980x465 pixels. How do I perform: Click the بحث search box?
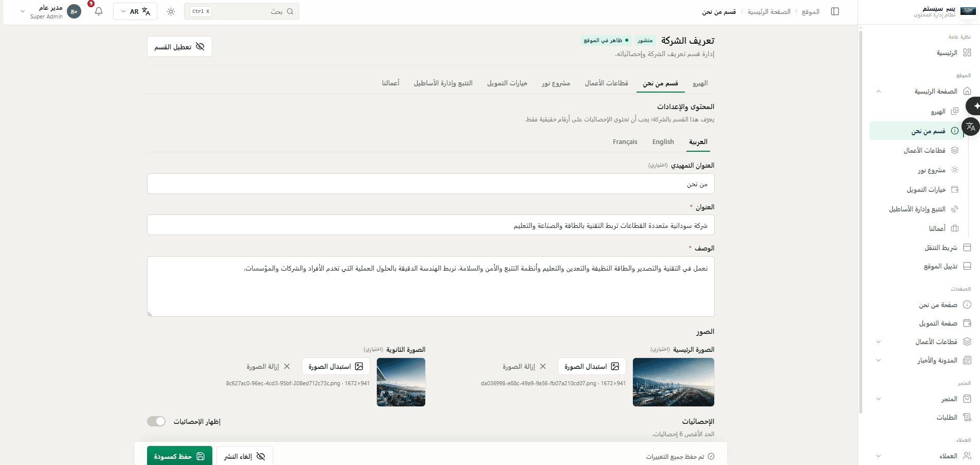point(242,11)
